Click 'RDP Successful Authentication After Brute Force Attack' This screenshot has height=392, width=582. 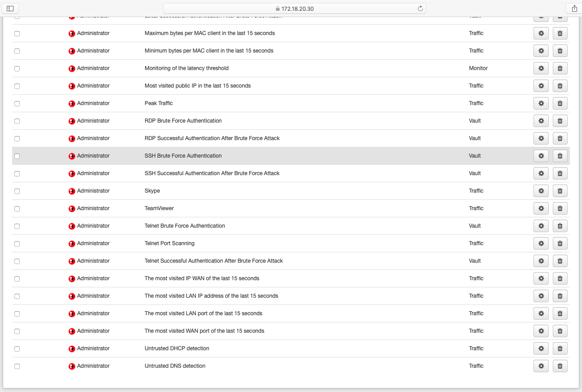(x=212, y=138)
